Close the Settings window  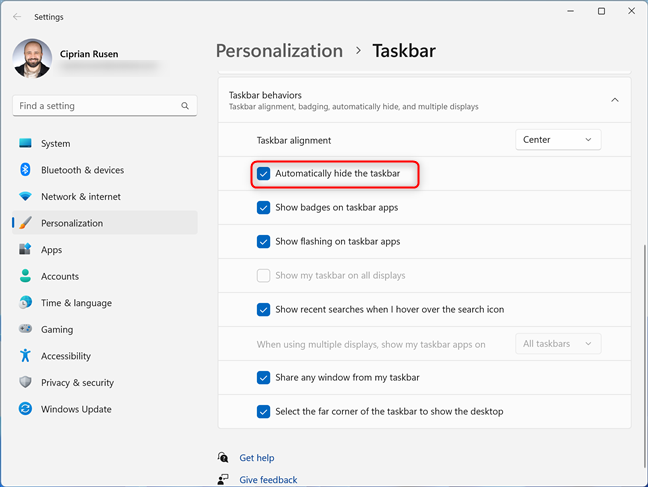(631, 11)
